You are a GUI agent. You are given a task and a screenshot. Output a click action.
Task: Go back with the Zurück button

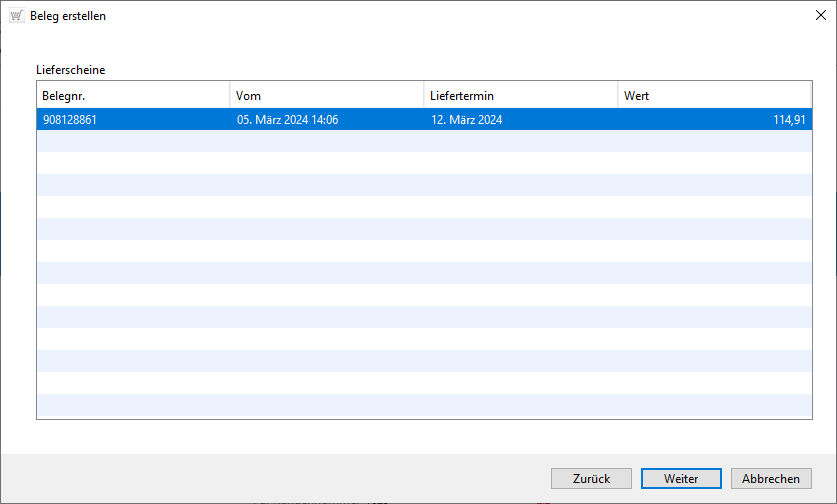(x=592, y=479)
